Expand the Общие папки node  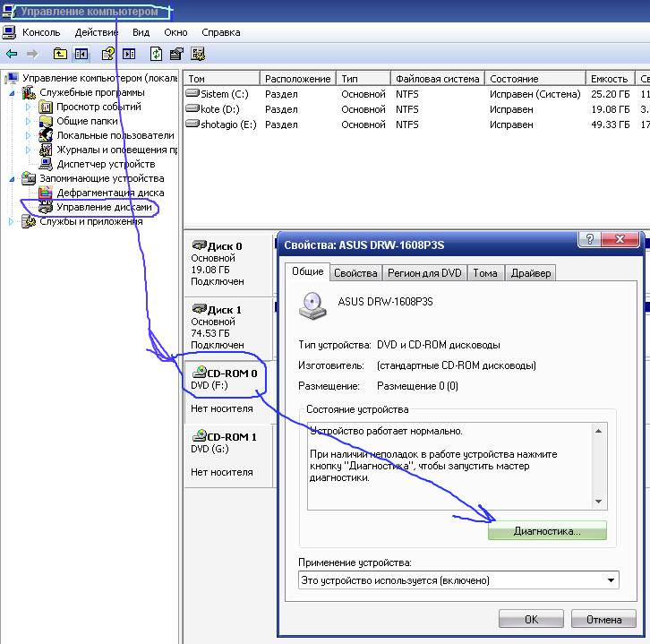coord(28,122)
